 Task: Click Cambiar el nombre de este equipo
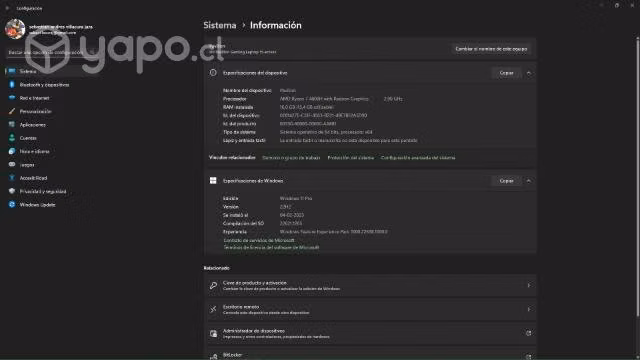(491, 49)
